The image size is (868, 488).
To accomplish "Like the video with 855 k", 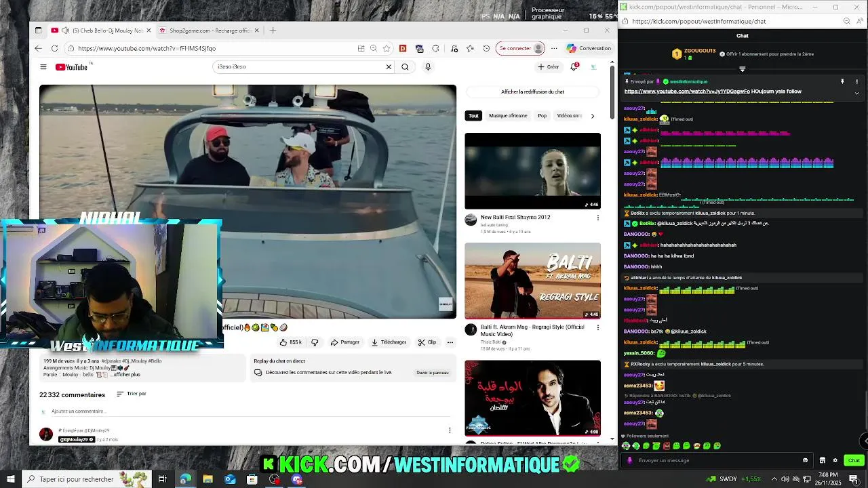I will 290,342.
